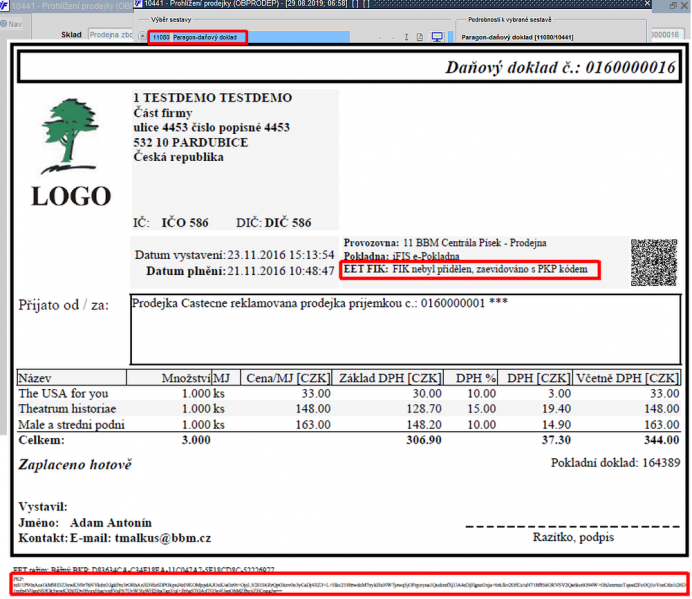Click the vertical double-arrow icon in report row
692x599 pixels.
click(406, 37)
